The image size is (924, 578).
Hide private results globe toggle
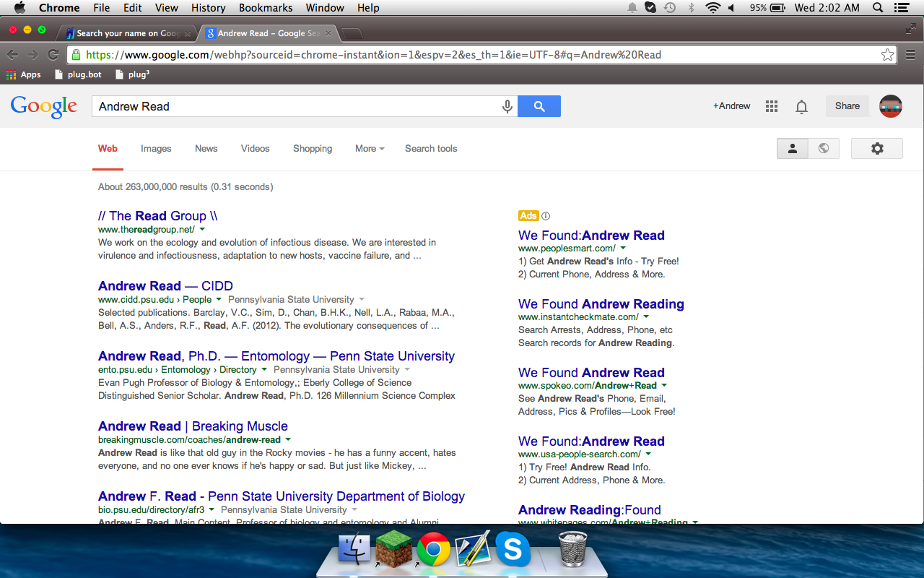(824, 148)
